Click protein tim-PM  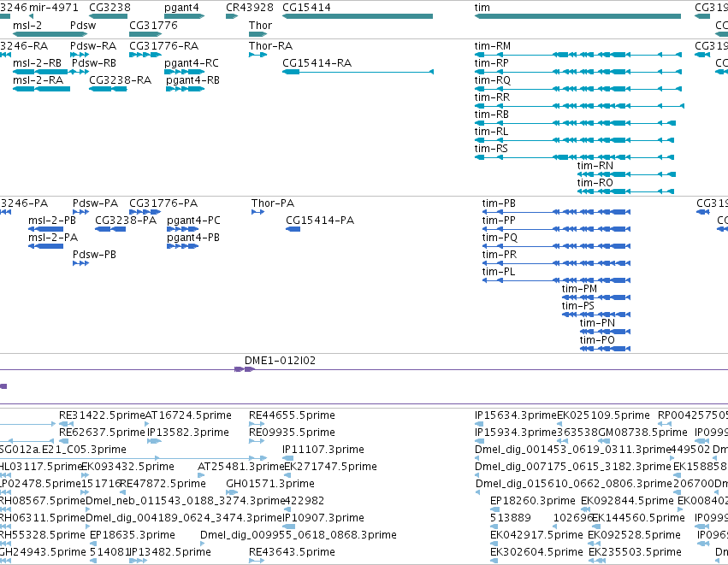[596, 297]
